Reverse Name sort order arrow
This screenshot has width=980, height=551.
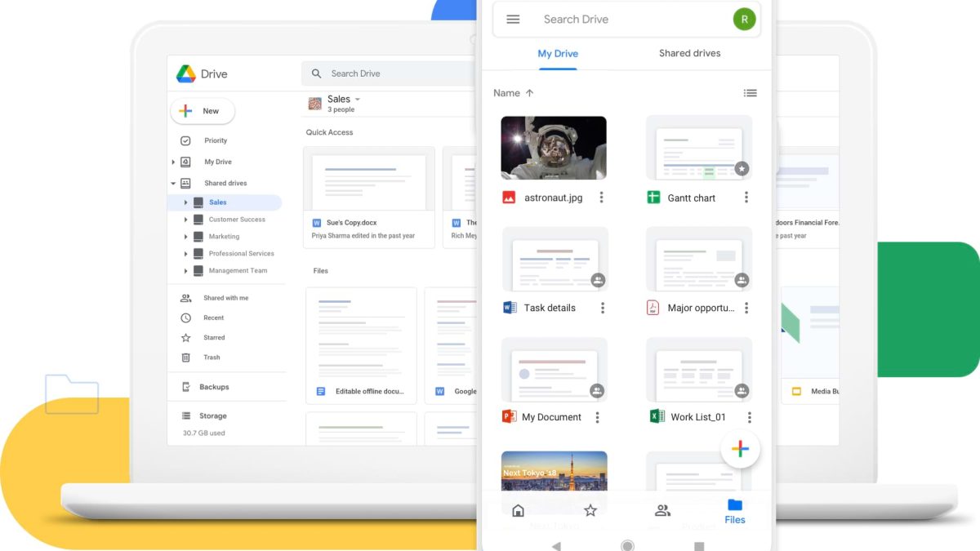[x=529, y=93]
